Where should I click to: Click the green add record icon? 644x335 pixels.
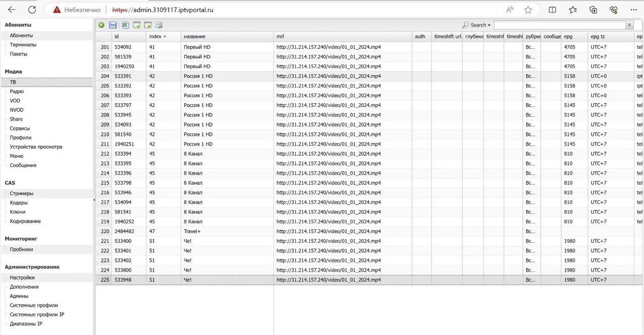(x=102, y=25)
